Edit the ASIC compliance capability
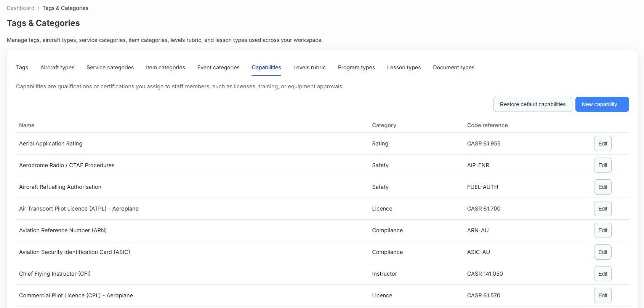The height and width of the screenshot is (308, 644). coord(603,252)
